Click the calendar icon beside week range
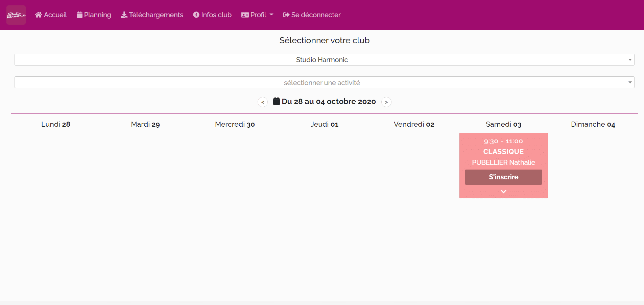Image resolution: width=644 pixels, height=305 pixels. coord(277,101)
